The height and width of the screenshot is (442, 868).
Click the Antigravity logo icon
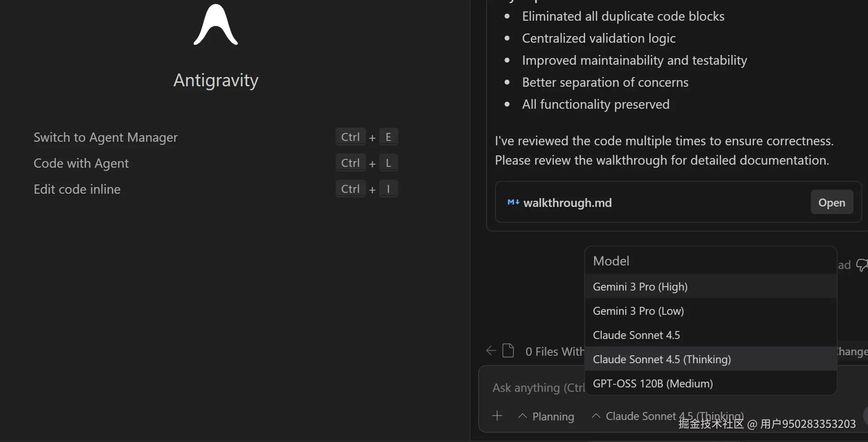coord(216,25)
